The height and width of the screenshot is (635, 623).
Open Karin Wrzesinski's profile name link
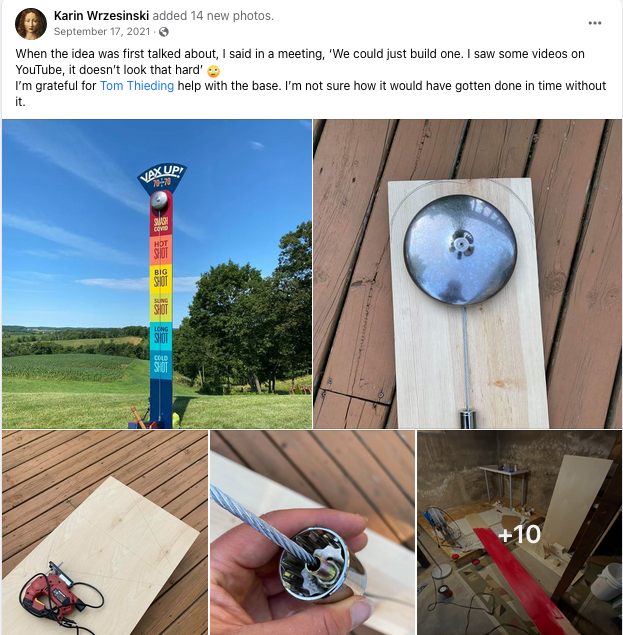click(x=101, y=16)
